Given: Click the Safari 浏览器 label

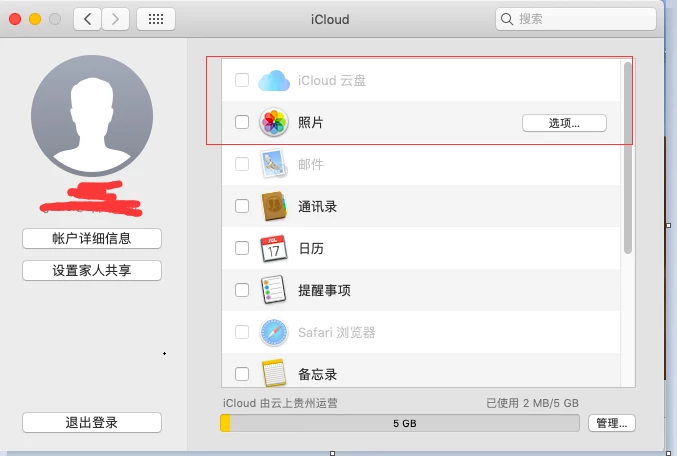Looking at the screenshot, I should [x=337, y=332].
